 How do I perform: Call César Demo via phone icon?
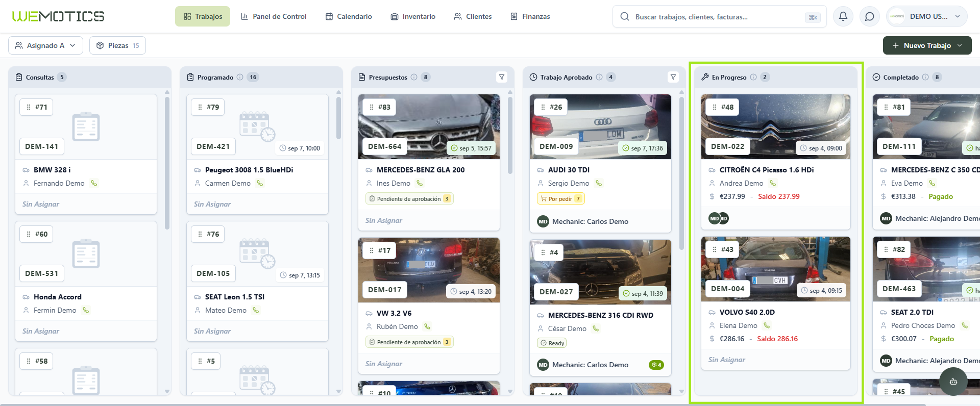596,328
